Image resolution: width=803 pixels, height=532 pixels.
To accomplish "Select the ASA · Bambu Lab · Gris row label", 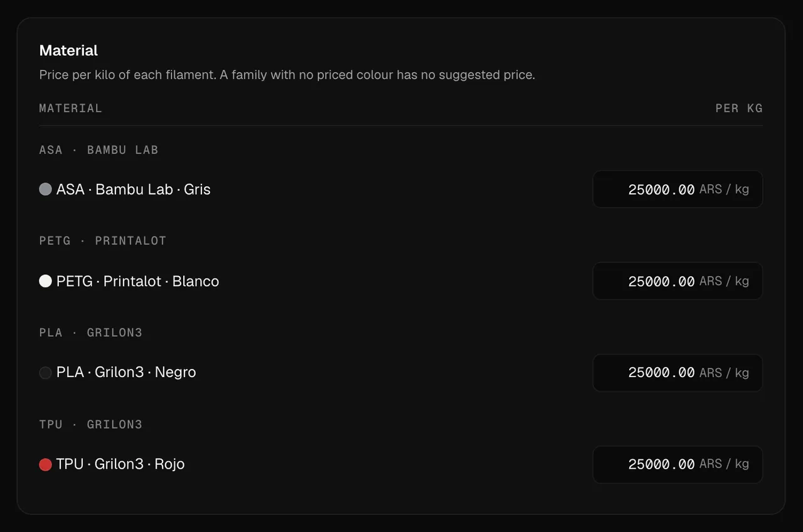I will tap(133, 189).
